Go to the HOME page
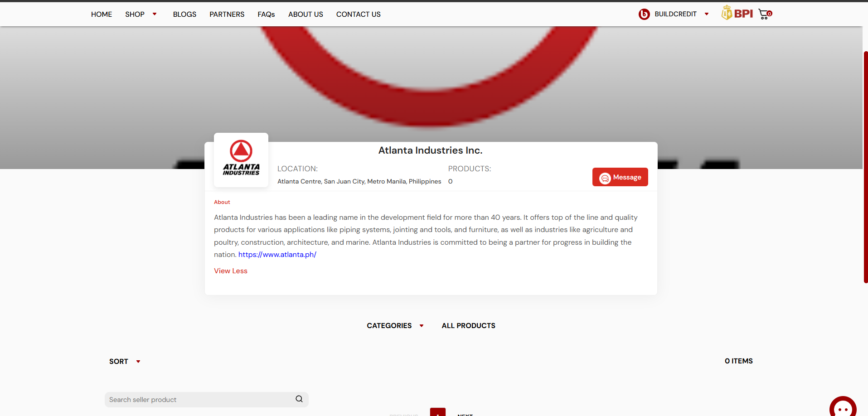The height and width of the screenshot is (416, 868). coord(102,15)
